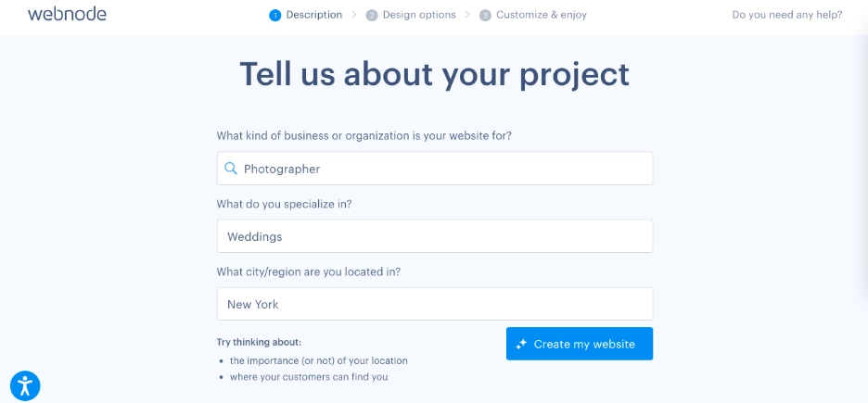
Task: Click the webnode logo
Action: click(67, 15)
